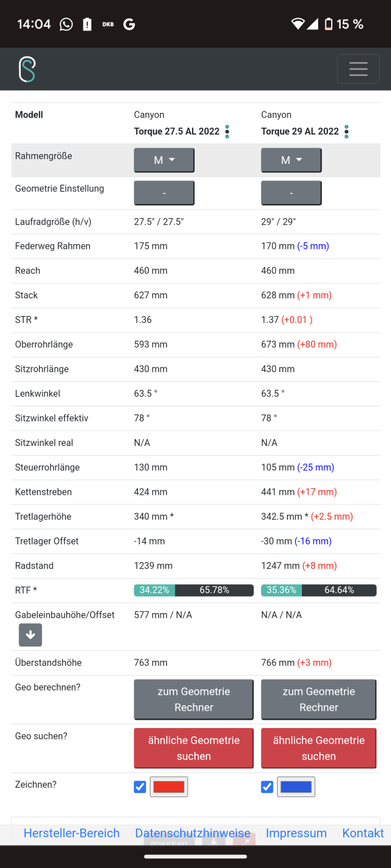Screen dimensions: 391x868
Task: Search ähnliche Geometrie for Torque 29
Action: coord(319,748)
